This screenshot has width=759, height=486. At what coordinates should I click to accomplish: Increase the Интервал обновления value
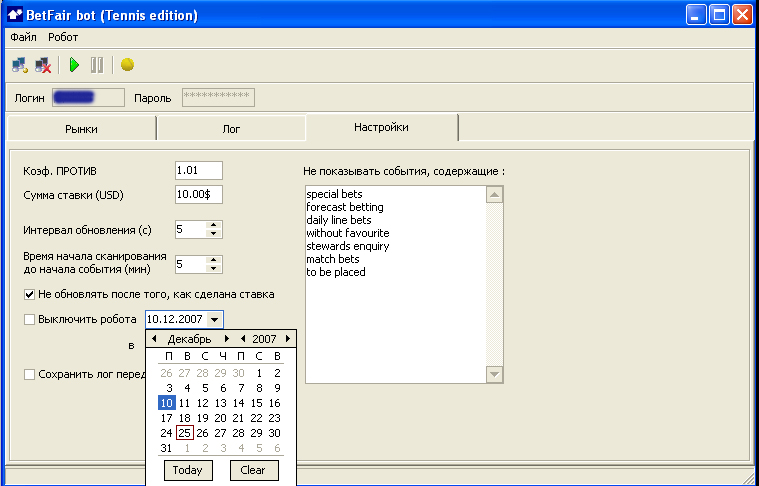click(x=213, y=225)
